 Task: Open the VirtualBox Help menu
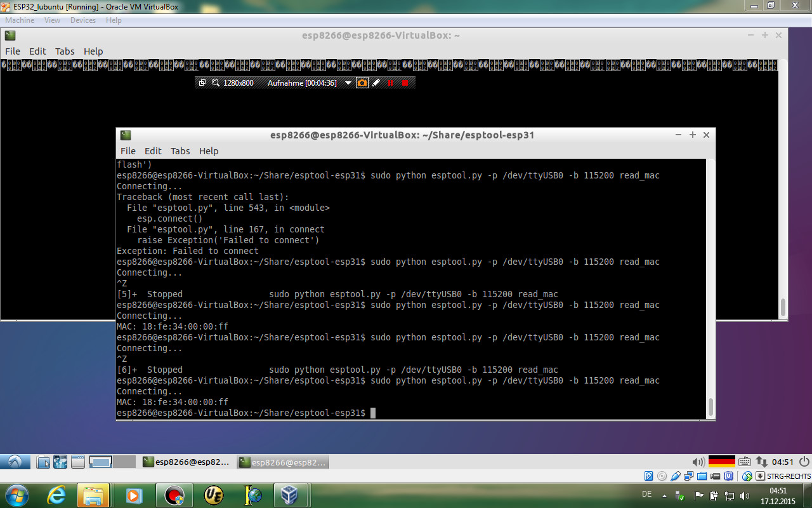point(114,20)
